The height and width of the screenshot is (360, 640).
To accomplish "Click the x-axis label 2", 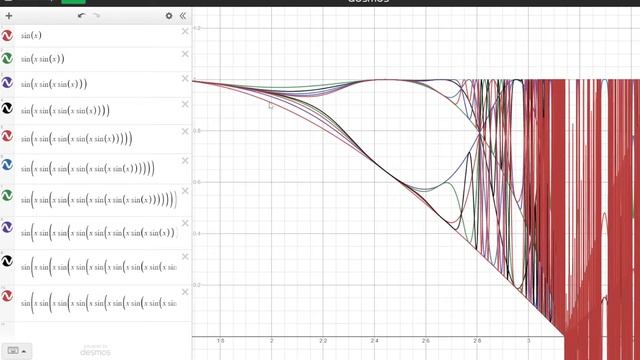I will coord(271,340).
